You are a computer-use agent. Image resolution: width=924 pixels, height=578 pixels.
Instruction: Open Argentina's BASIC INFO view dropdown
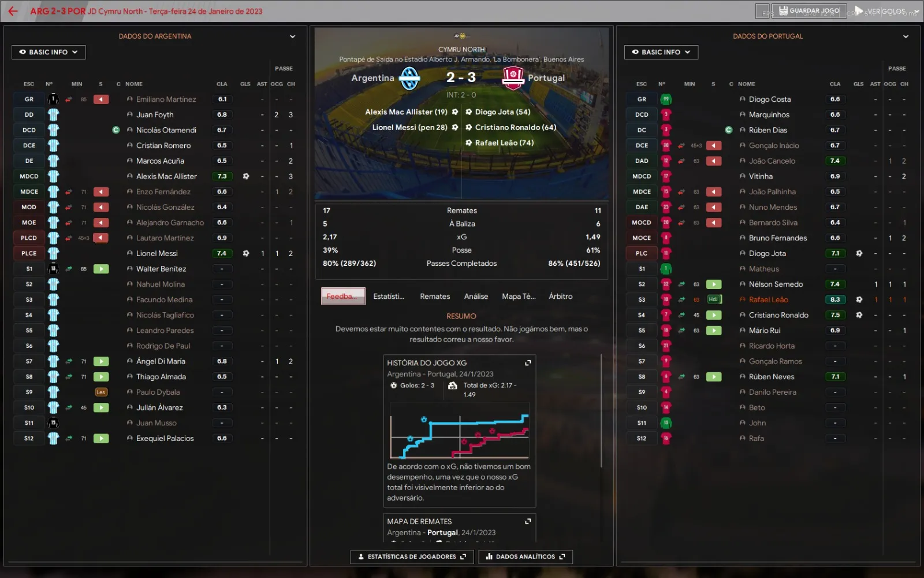click(49, 52)
